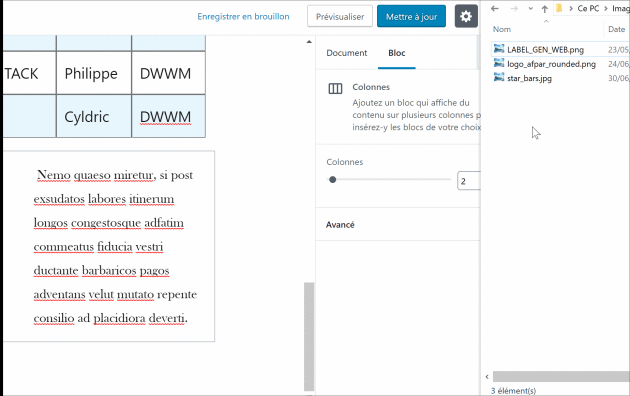Go up one folder level arrow
This screenshot has height=396, width=630.
tap(544, 8)
